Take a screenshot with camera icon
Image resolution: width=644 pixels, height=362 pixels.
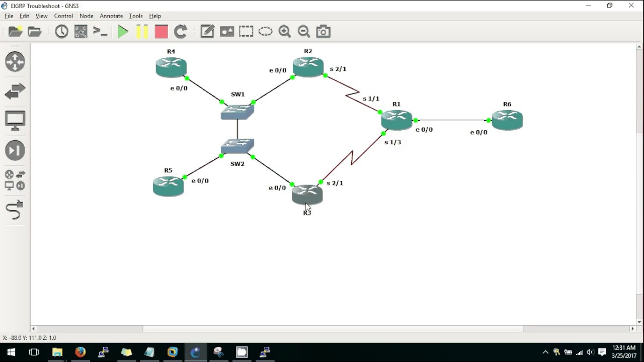323,32
